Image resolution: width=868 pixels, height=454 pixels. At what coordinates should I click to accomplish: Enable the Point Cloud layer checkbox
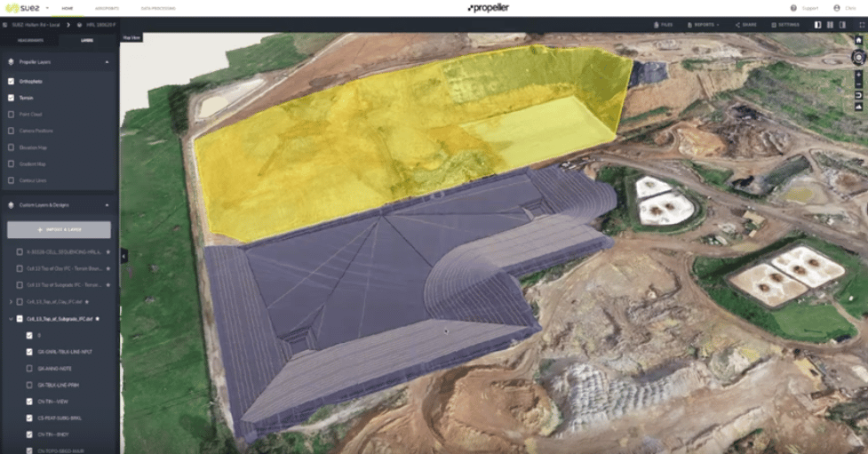(x=12, y=114)
